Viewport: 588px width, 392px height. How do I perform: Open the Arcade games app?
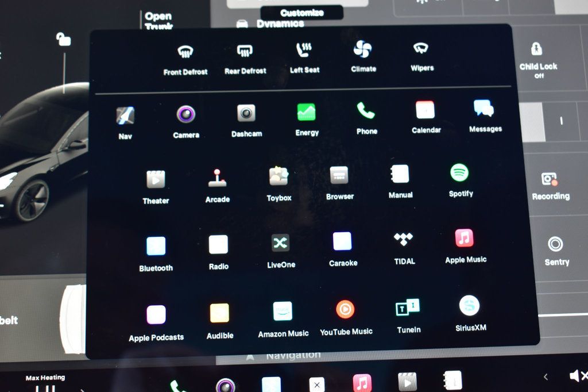(x=217, y=178)
